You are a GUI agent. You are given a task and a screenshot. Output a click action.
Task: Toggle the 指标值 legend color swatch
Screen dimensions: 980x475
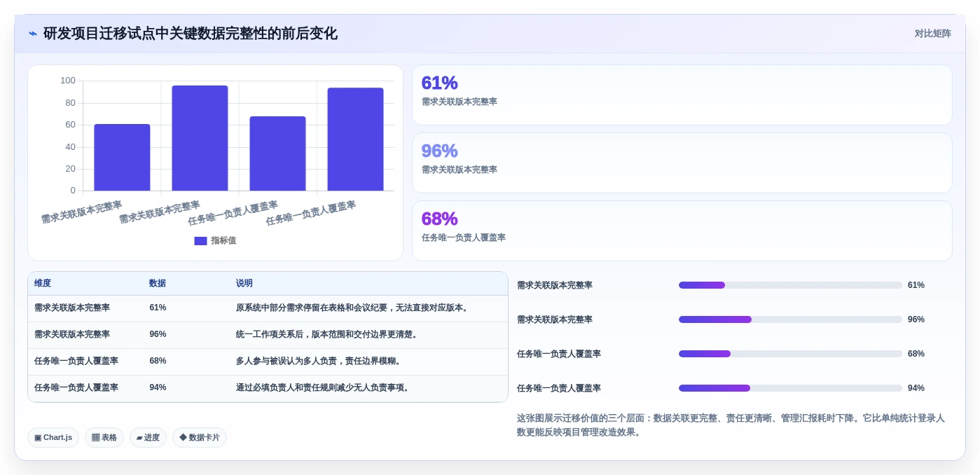(x=200, y=240)
